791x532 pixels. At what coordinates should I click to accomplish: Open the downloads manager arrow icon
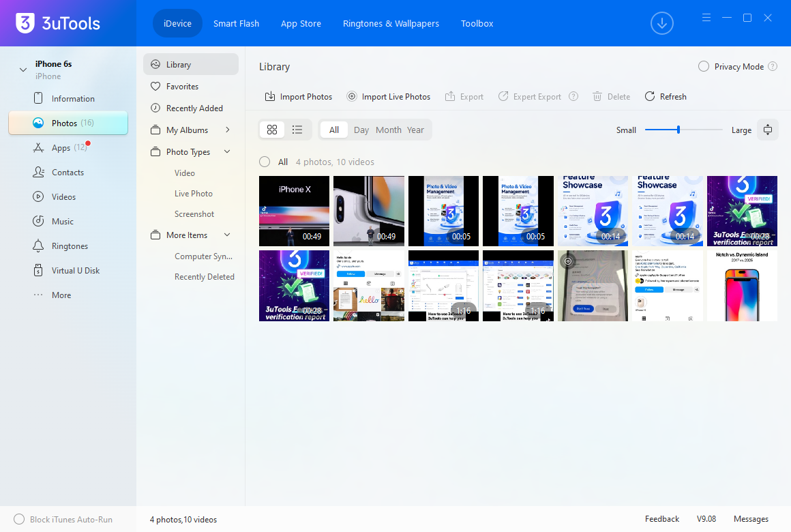click(x=662, y=23)
